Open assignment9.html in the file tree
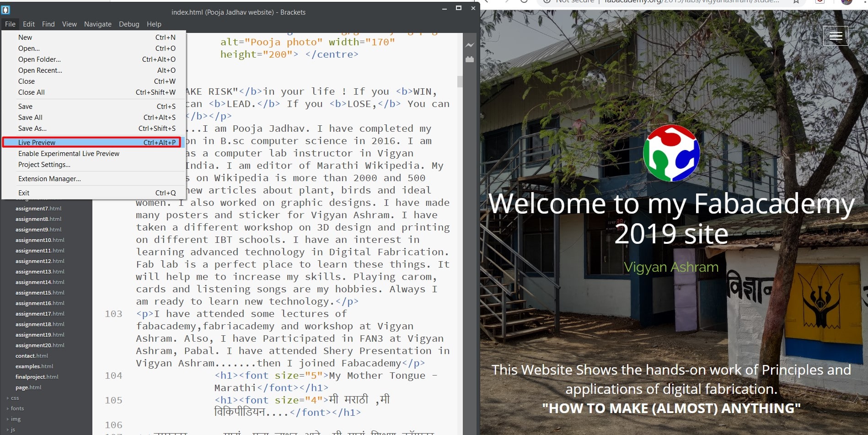The height and width of the screenshot is (435, 868). click(x=38, y=230)
